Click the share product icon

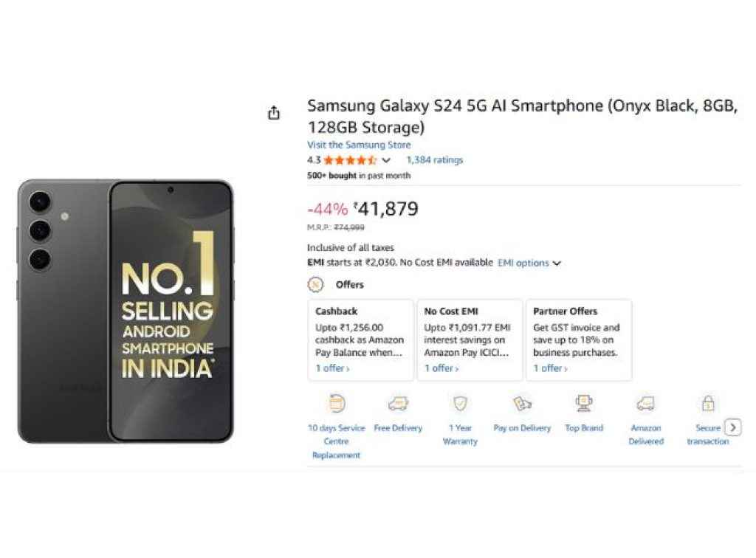click(x=274, y=111)
